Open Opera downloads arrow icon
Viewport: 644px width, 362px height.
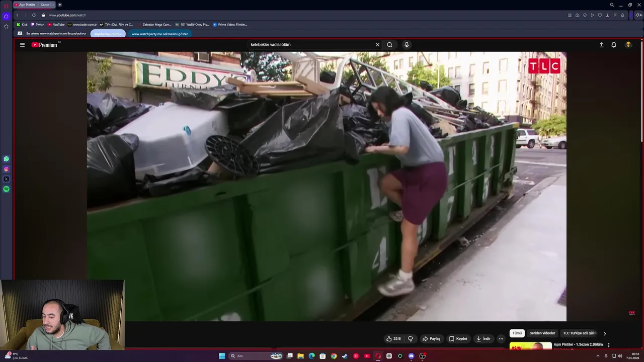click(x=607, y=15)
